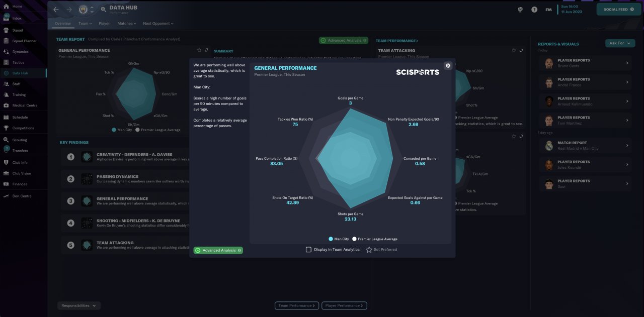Screen dimensions: 644x317
Task: Open Squad Planner from the sidebar
Action: (x=23, y=41)
